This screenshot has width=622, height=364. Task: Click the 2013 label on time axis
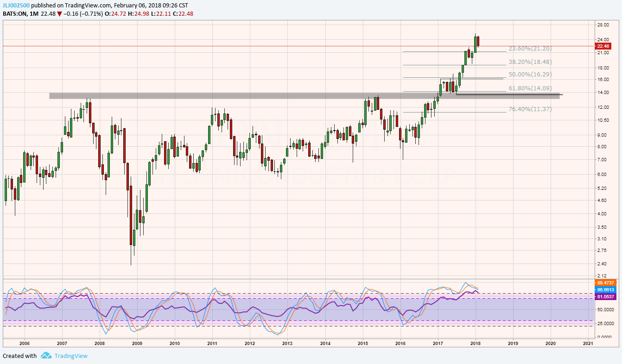click(287, 344)
